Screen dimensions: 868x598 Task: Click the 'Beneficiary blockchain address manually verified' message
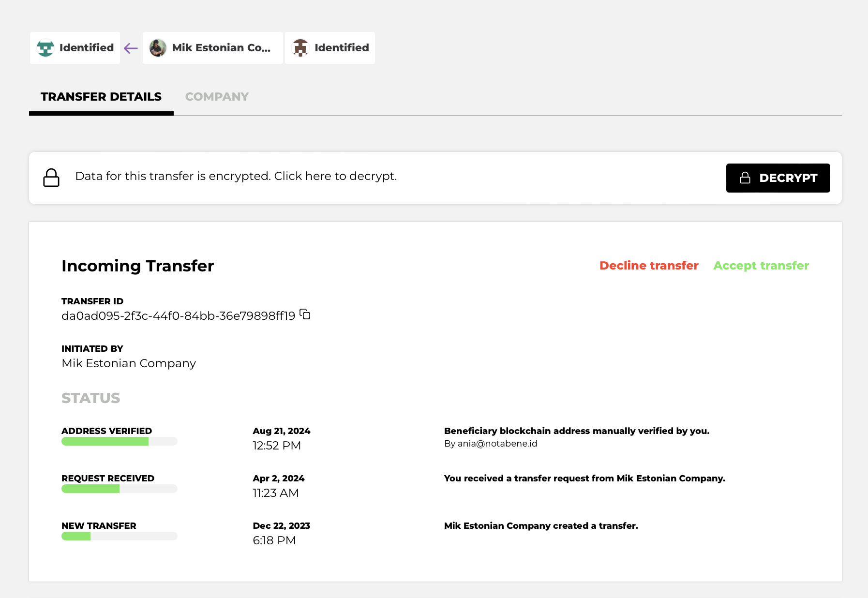577,431
